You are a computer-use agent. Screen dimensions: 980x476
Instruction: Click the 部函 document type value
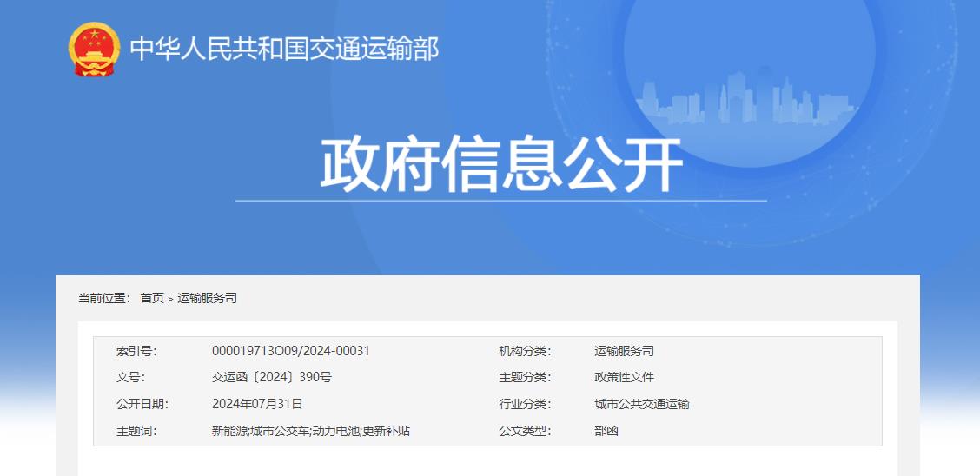606,431
